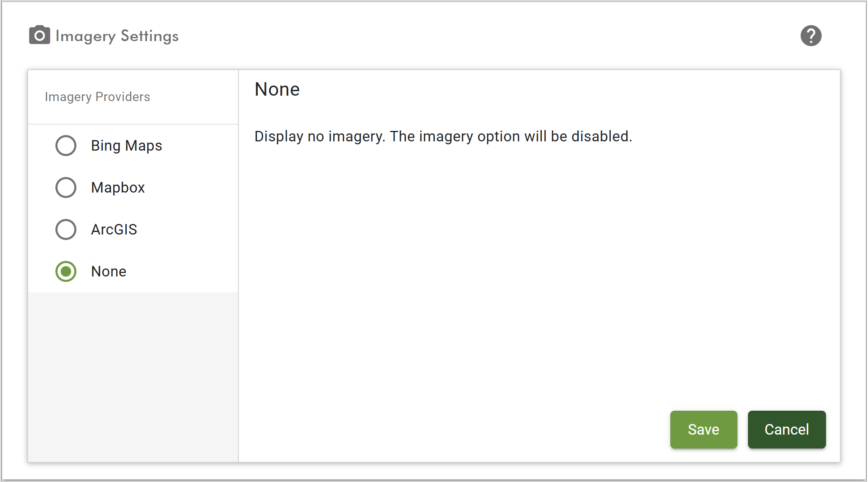The height and width of the screenshot is (482, 868).
Task: Pick the Mapbox label text
Action: click(118, 188)
